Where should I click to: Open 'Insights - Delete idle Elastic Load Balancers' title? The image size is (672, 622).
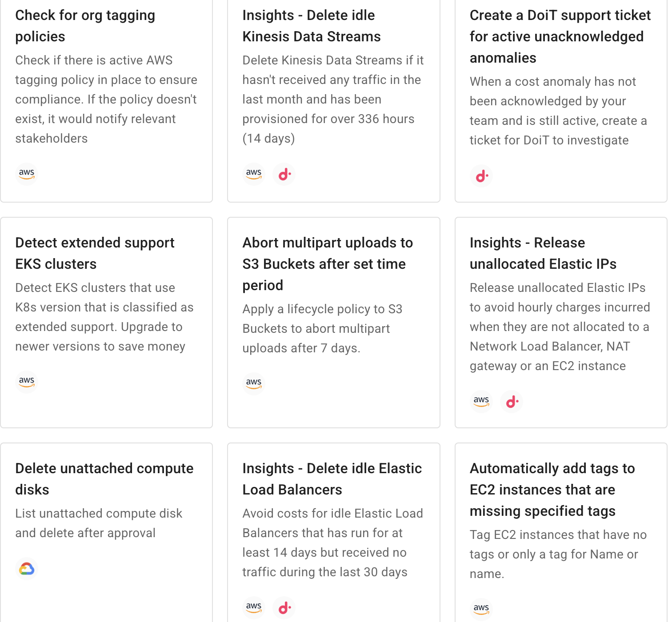(332, 479)
